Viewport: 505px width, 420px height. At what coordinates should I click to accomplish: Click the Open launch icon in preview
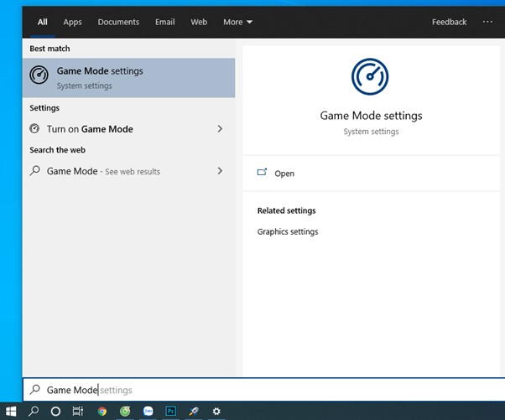(x=263, y=173)
